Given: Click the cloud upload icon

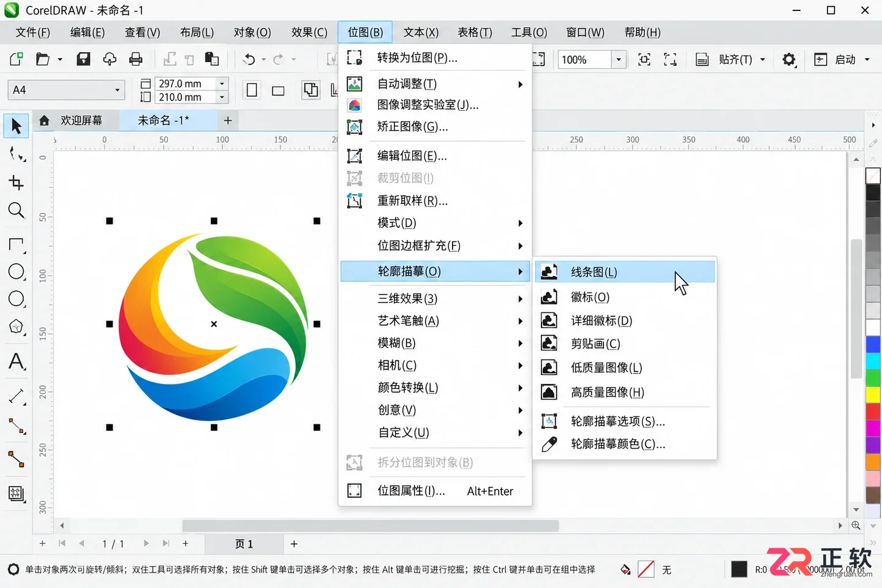Looking at the screenshot, I should [x=110, y=59].
